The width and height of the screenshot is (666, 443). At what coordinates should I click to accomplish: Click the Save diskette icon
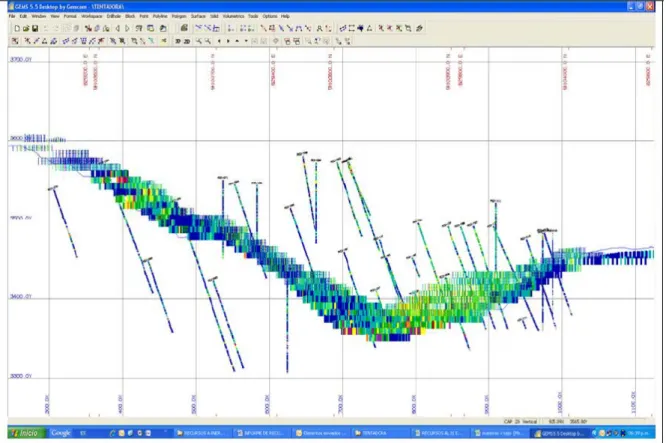point(35,28)
